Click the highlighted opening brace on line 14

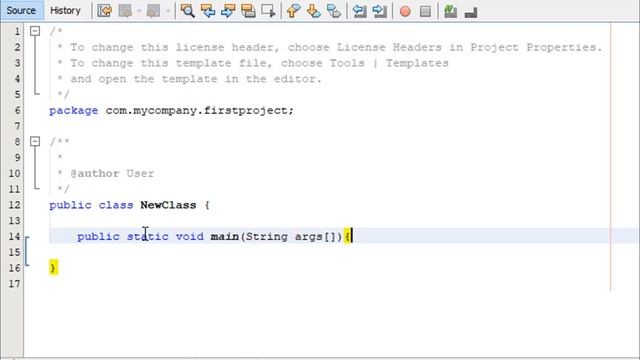tap(347, 236)
